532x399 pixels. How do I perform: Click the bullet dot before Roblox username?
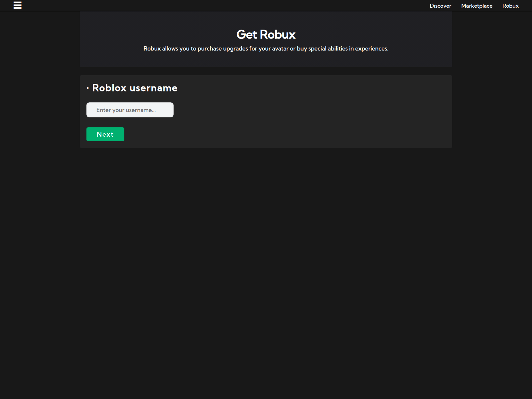(88, 88)
